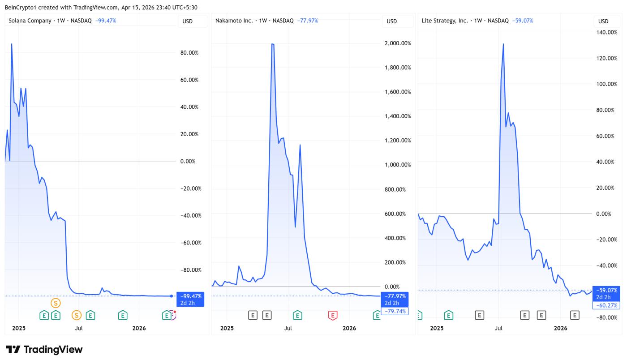This screenshot has width=627, height=364.
Task: Select the red earnings marker on Nakamoto chart
Action: [x=332, y=316]
